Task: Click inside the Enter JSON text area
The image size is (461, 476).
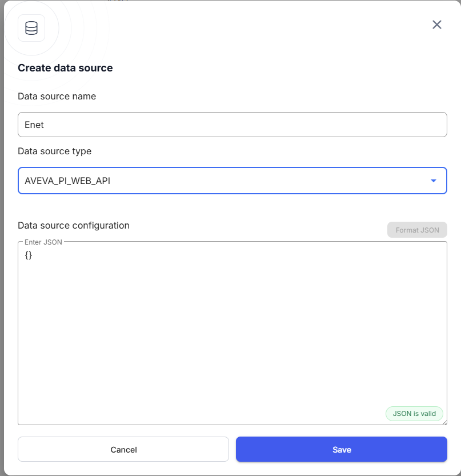Action: [232, 331]
